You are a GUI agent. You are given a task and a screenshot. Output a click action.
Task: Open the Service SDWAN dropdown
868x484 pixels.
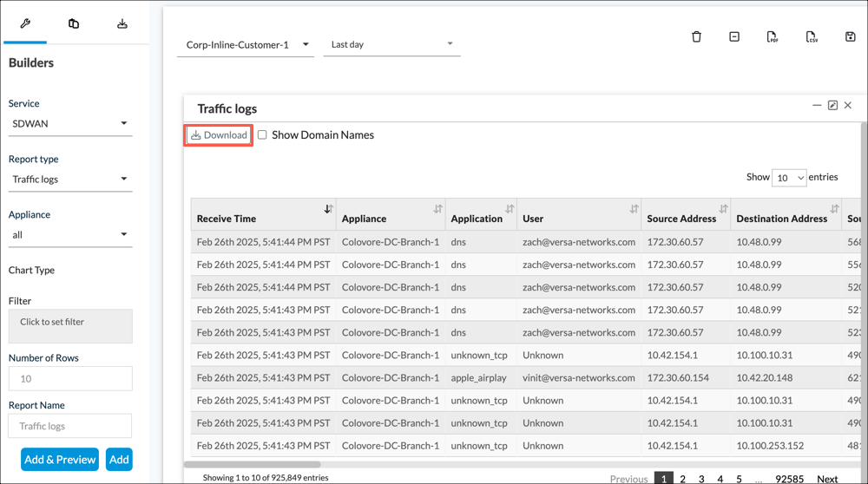[70, 124]
